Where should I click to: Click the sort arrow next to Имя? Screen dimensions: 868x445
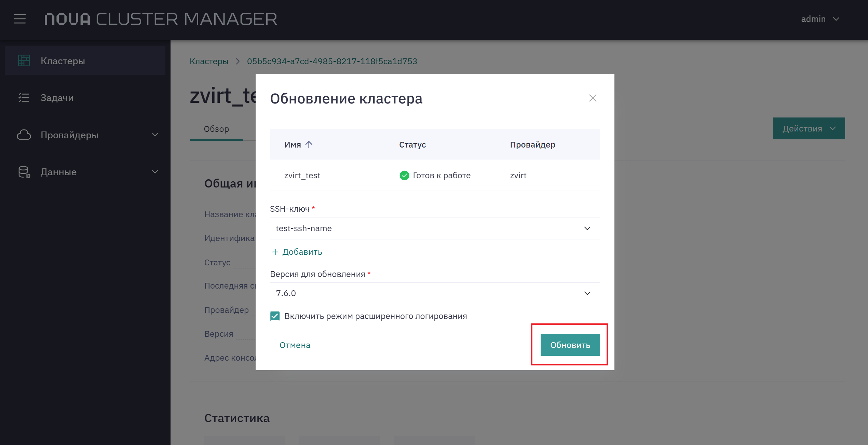pyautogui.click(x=309, y=144)
